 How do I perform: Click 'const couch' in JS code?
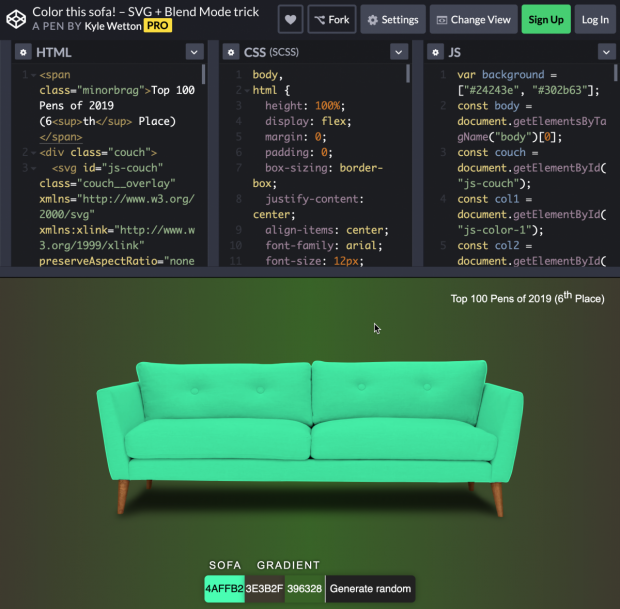pos(491,153)
